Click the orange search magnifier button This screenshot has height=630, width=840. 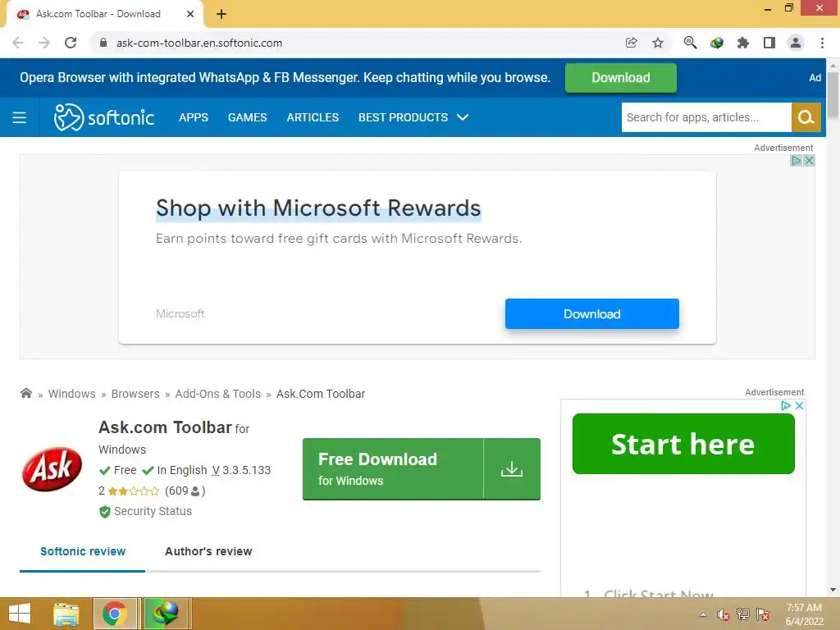pyautogui.click(x=806, y=117)
